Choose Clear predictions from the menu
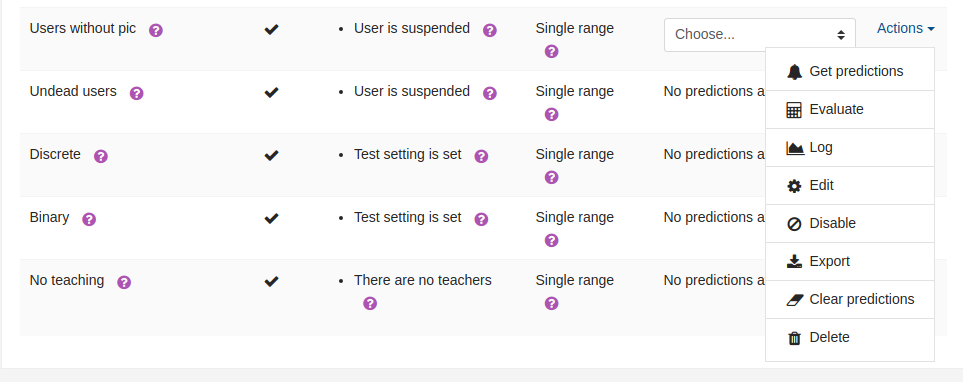Image resolution: width=963 pixels, height=382 pixels. click(850, 300)
